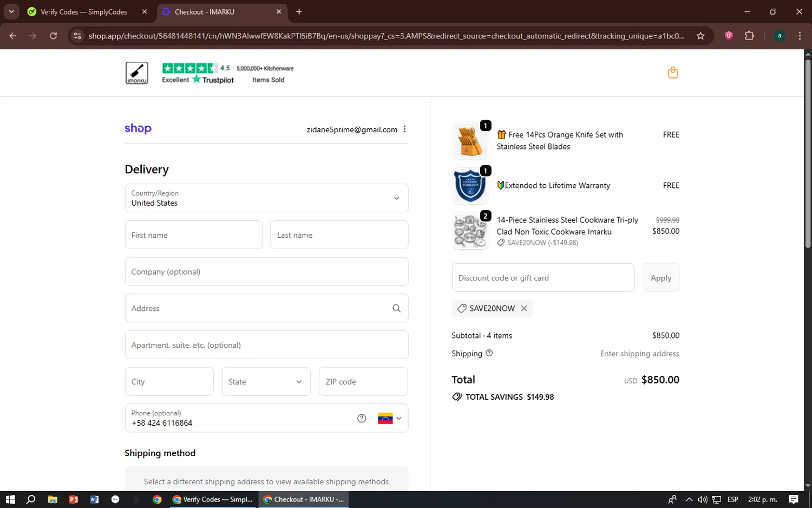
Task: Go back to the previous page
Action: click(x=13, y=36)
